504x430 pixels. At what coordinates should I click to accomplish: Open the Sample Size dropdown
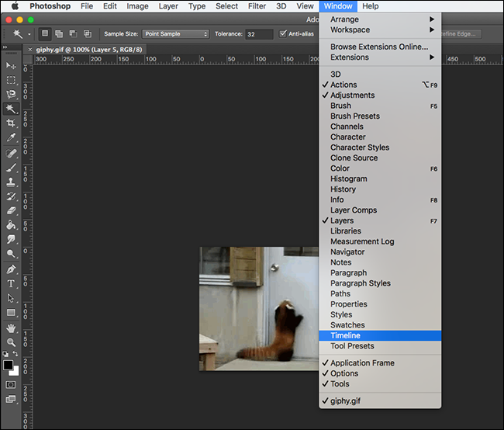click(x=176, y=34)
